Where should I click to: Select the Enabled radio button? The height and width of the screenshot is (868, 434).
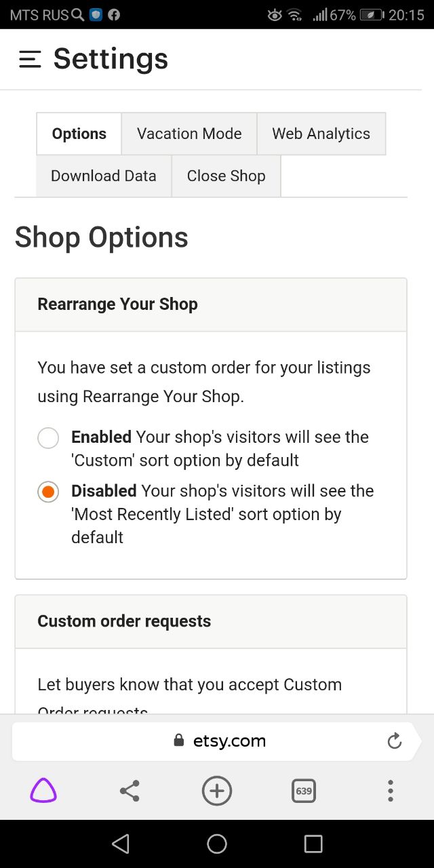tap(48, 438)
